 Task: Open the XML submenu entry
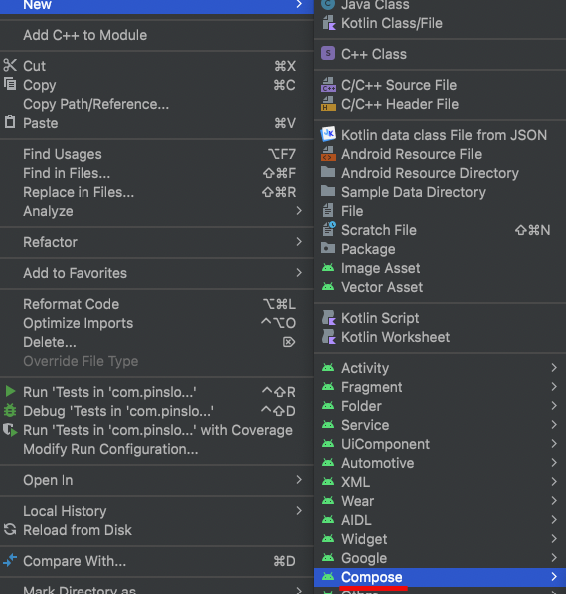pos(440,482)
